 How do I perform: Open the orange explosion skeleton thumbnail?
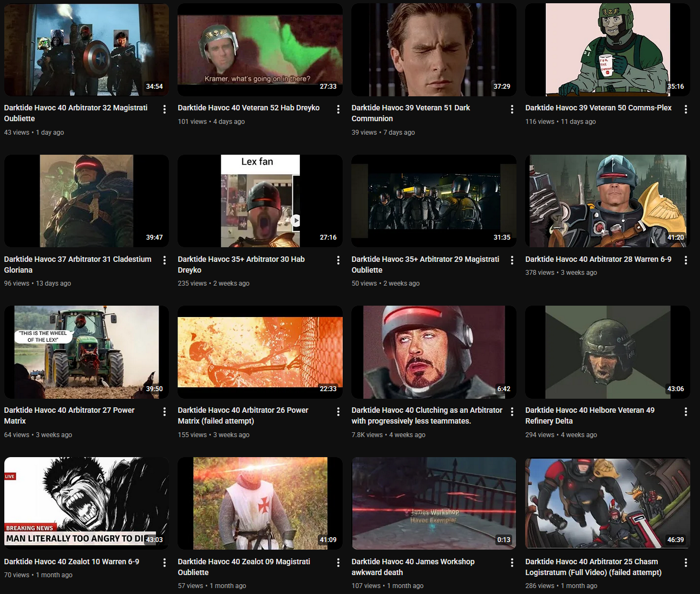pos(260,352)
